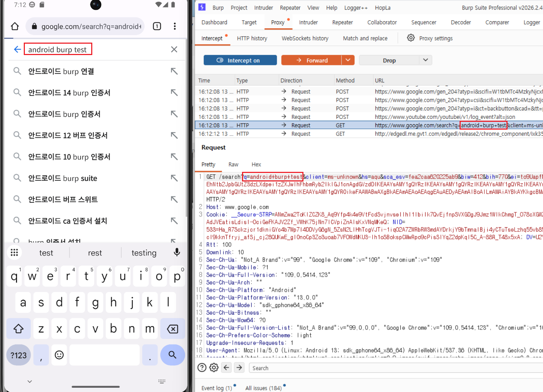Tap the back arrow beside search box
The image size is (543, 392).
[x=17, y=49]
